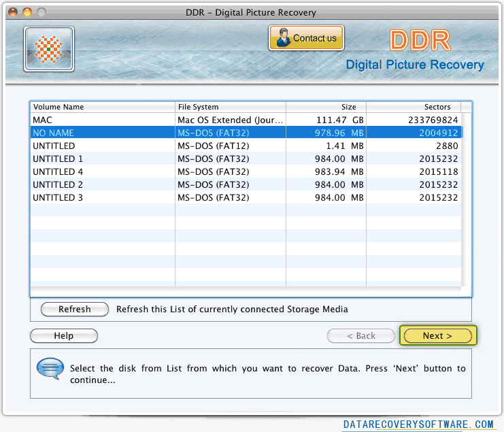This screenshot has width=504, height=432.
Task: Select the UNTITLED 4 volume
Action: click(246, 171)
